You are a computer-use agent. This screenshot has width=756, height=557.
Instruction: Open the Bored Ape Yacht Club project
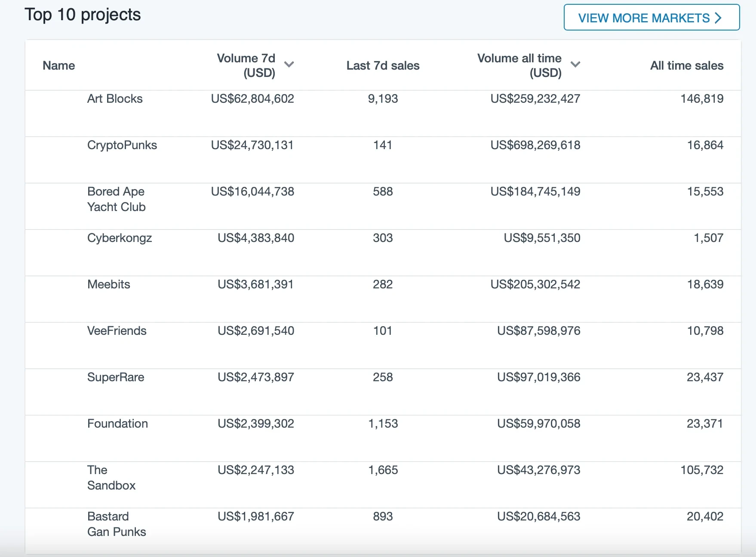[117, 199]
